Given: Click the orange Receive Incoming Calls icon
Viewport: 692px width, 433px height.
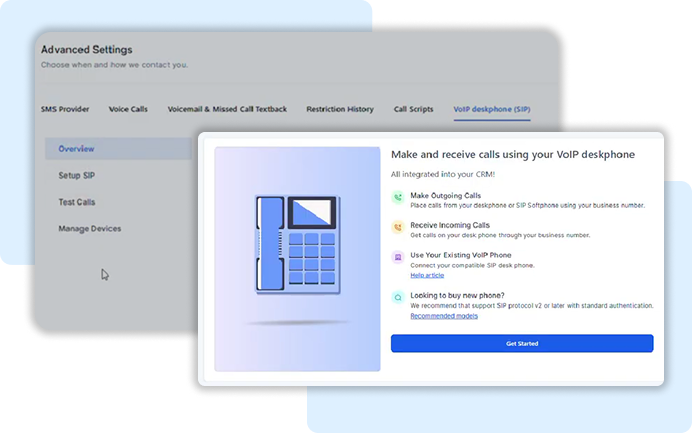Looking at the screenshot, I should click(x=398, y=227).
